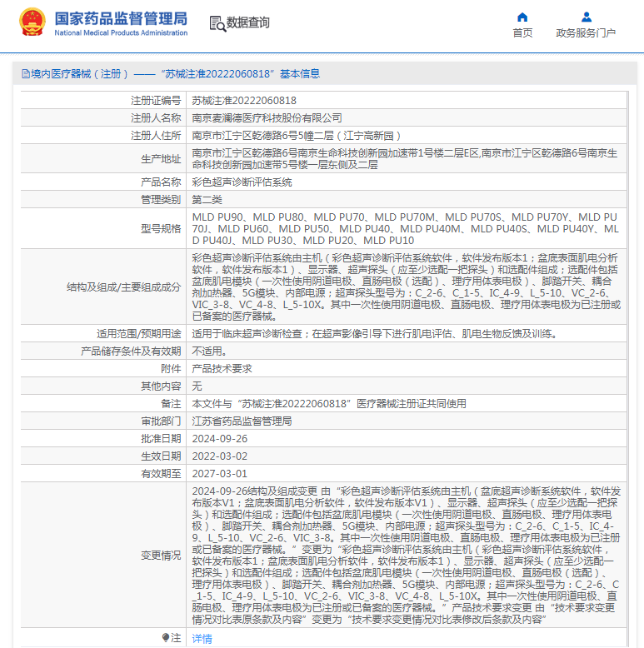Click the 生产地址 label

click(x=161, y=159)
